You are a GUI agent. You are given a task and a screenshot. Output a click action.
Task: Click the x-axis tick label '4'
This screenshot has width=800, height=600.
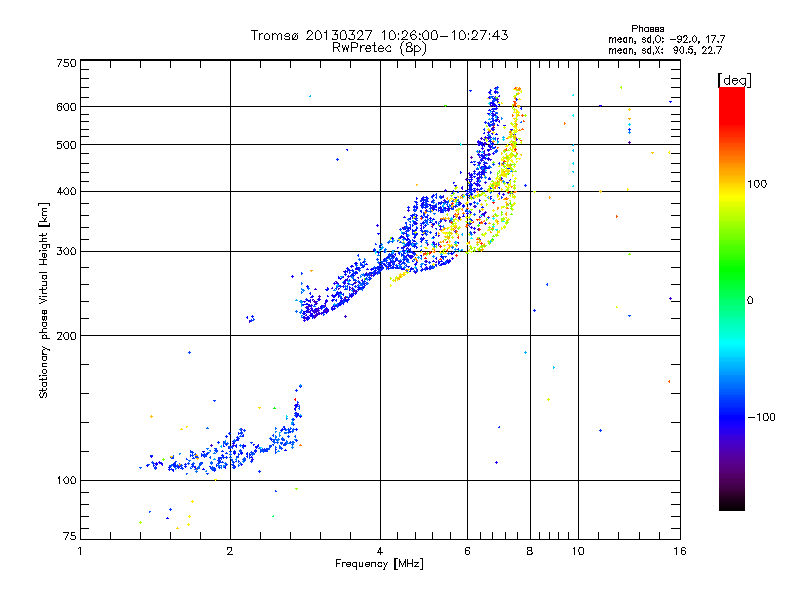(380, 551)
